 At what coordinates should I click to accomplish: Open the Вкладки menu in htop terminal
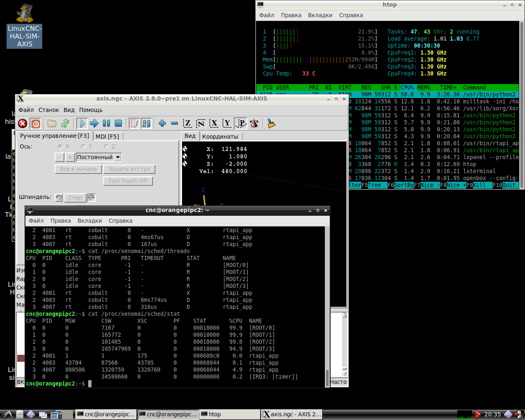coord(320,15)
